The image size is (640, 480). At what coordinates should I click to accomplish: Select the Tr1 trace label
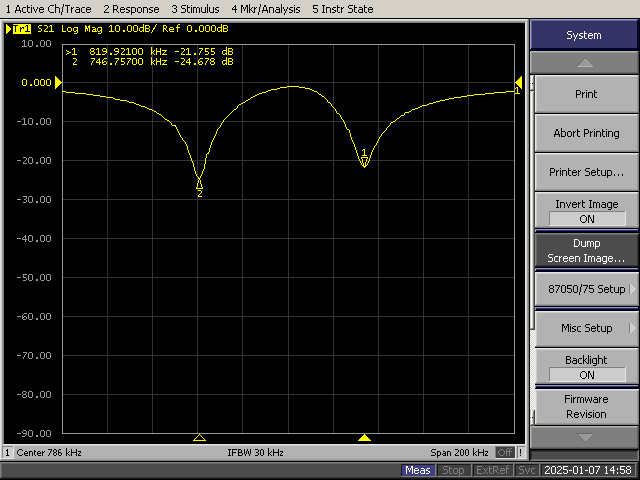point(22,29)
